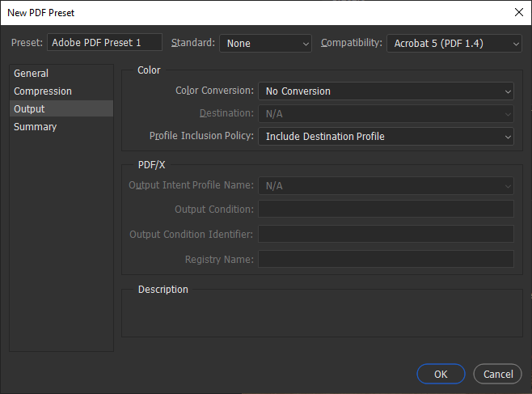
Task: Select General in the sidebar list
Action: [x=32, y=74]
